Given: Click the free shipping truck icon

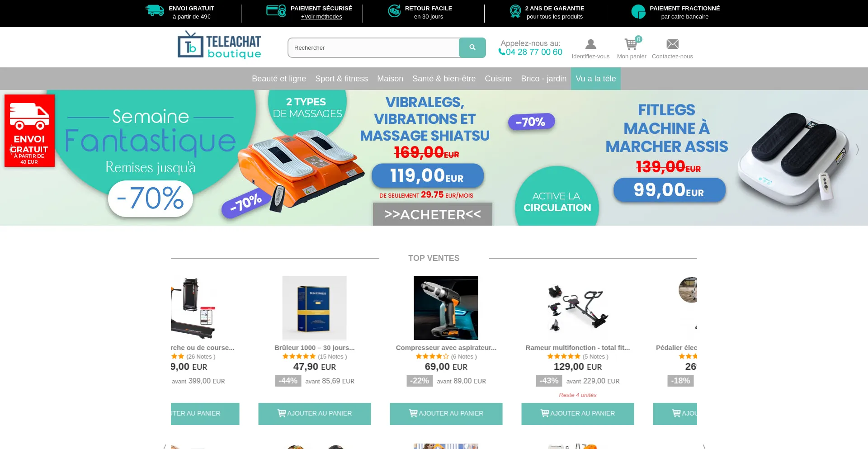Looking at the screenshot, I should coord(155,10).
